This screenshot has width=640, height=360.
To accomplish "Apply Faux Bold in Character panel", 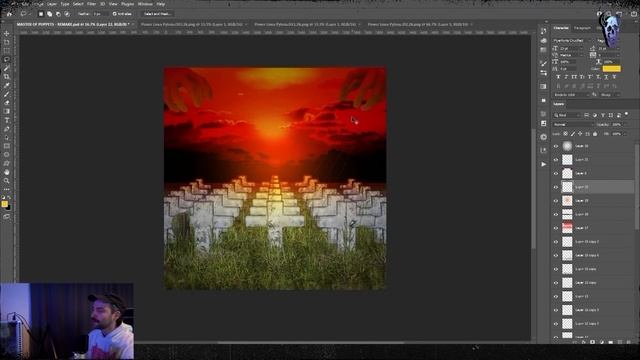I will coord(558,77).
